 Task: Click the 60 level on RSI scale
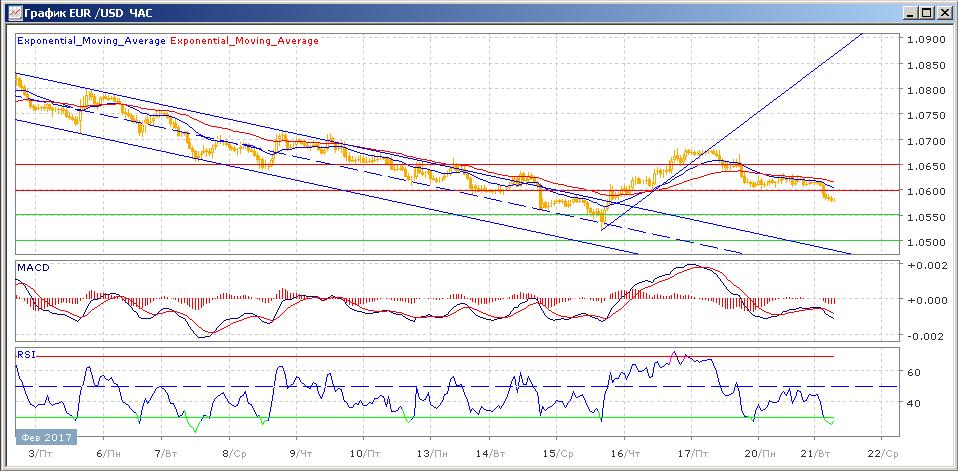coord(913,371)
